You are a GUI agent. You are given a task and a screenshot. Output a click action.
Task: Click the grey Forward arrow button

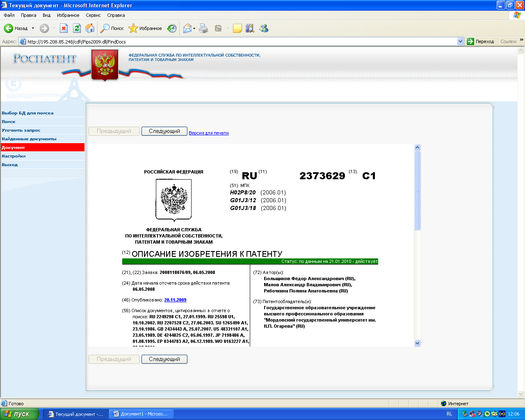[44, 28]
